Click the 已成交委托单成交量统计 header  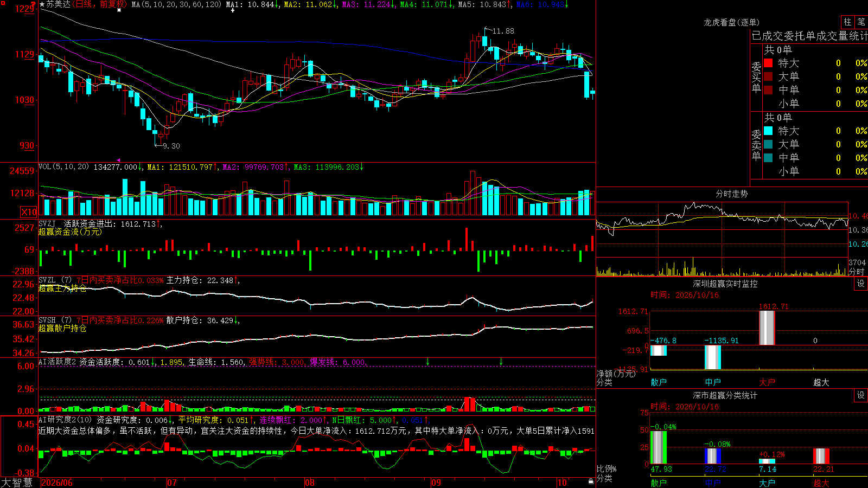click(809, 36)
